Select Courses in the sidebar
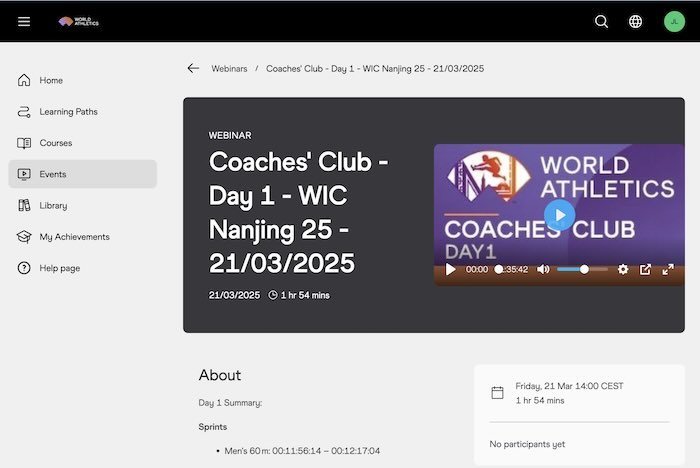Screen dimensions: 700x468 pyautogui.click(x=83, y=143)
